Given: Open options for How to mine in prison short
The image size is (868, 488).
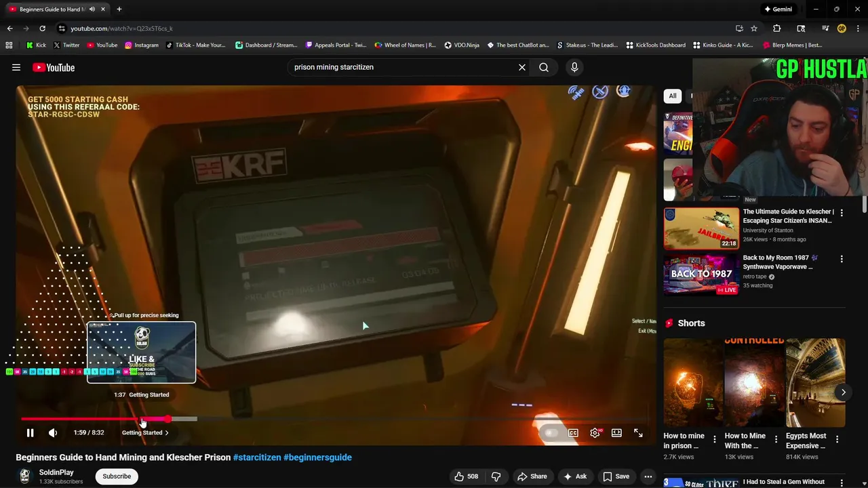Looking at the screenshot, I should point(714,439).
